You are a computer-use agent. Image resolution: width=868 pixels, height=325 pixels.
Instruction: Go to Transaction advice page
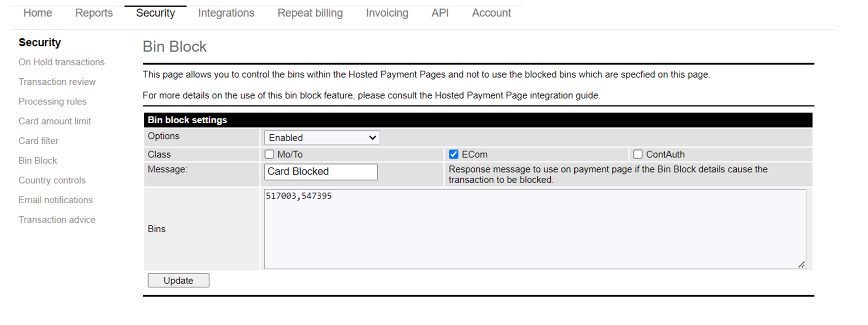pyautogui.click(x=57, y=220)
